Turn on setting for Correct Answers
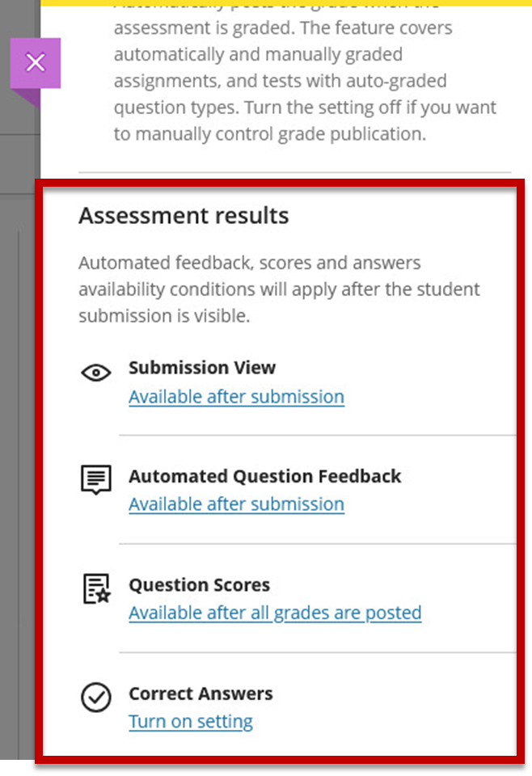Image resolution: width=532 pixels, height=776 pixels. (191, 722)
